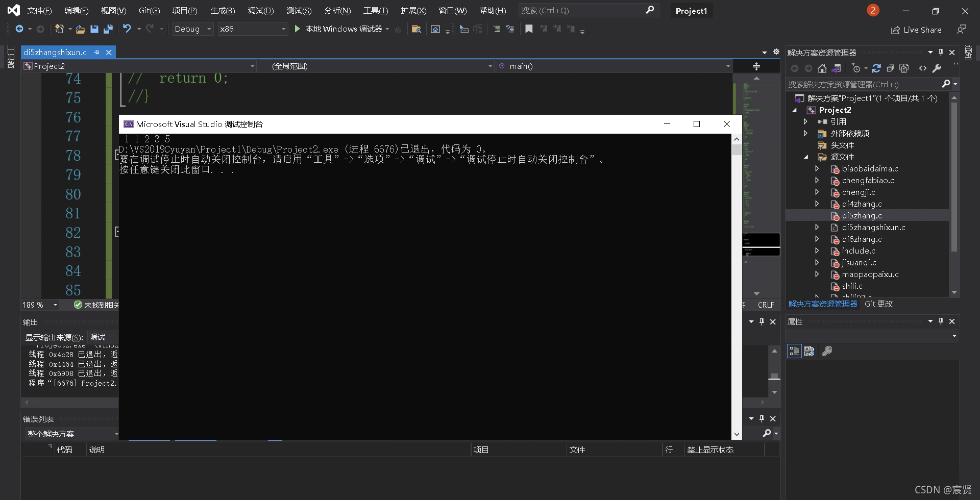Collapse all nodes in Solution Explorer

click(x=890, y=68)
